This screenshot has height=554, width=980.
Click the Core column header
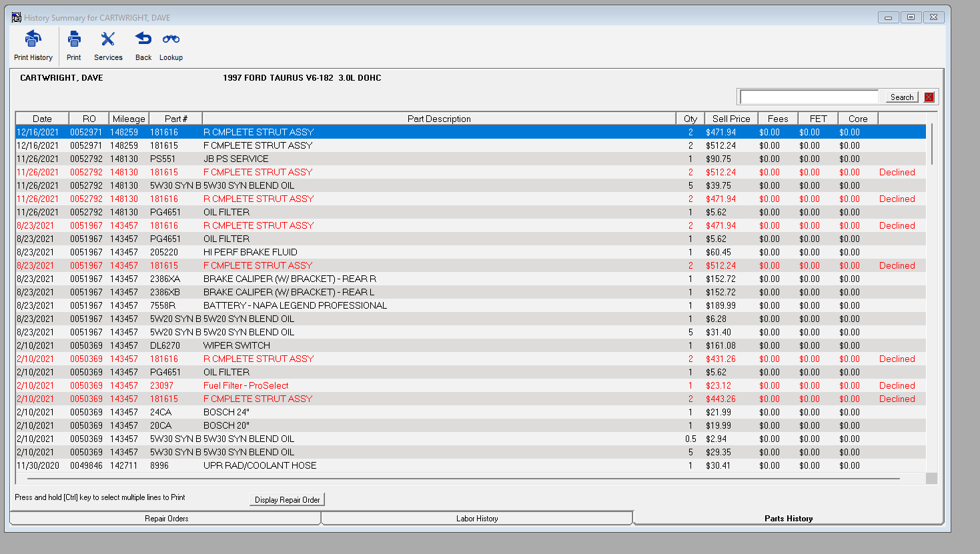tap(858, 119)
